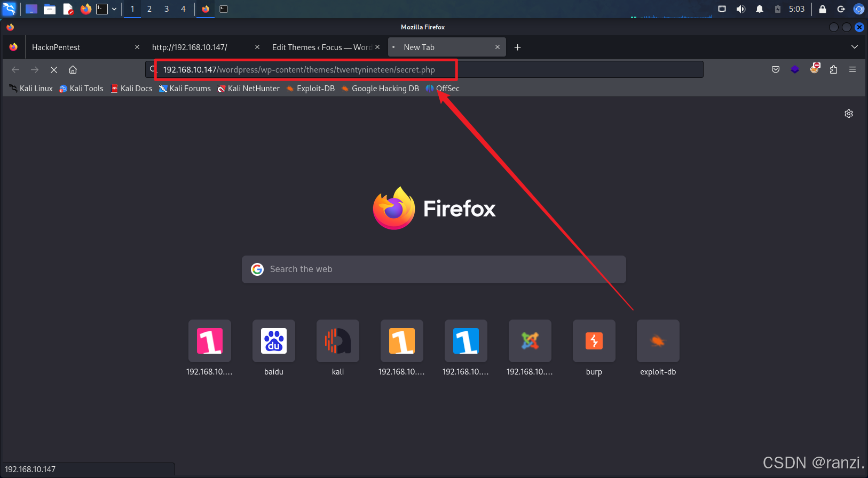The height and width of the screenshot is (478, 868).
Task: Click the purple extension icon in the toolbar
Action: [795, 70]
